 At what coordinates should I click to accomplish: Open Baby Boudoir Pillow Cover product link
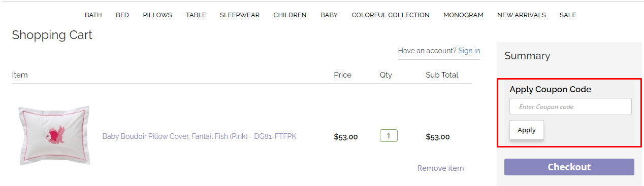(199, 136)
